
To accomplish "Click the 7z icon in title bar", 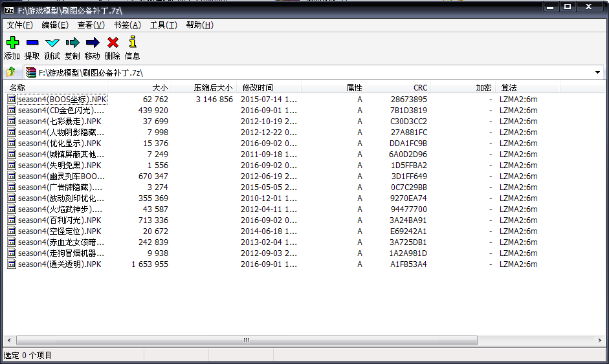I will click(9, 10).
